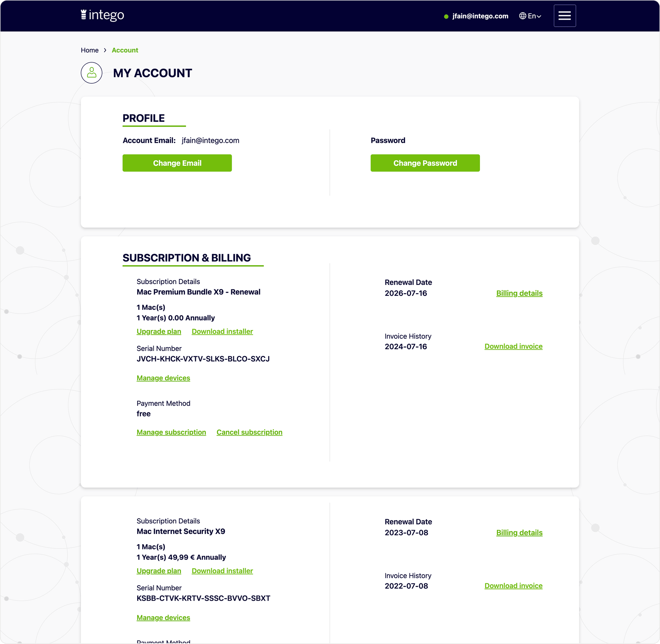Download invoice dated 2024-07-16
Screen dimensions: 660x644
coord(513,346)
